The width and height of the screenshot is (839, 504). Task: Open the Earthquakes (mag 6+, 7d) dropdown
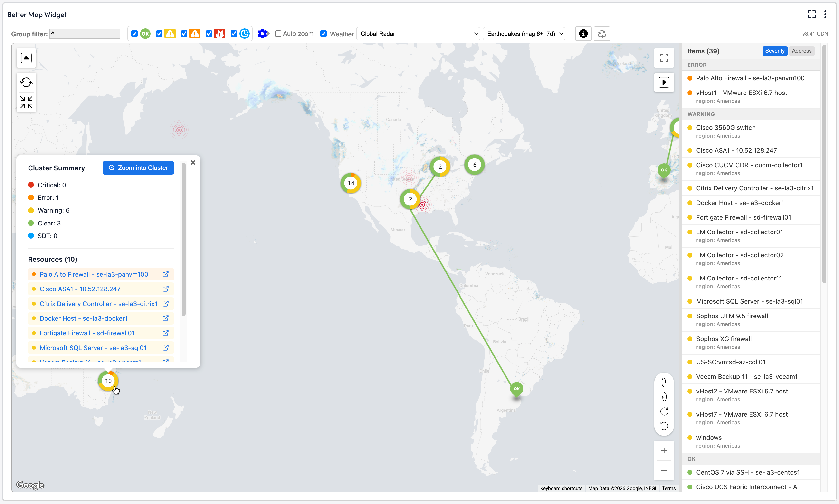(524, 34)
